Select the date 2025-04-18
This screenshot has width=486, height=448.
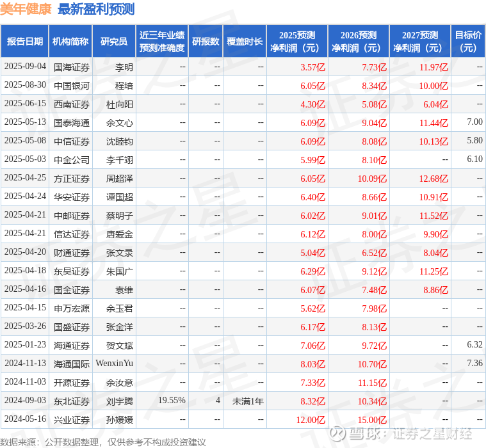point(25,271)
